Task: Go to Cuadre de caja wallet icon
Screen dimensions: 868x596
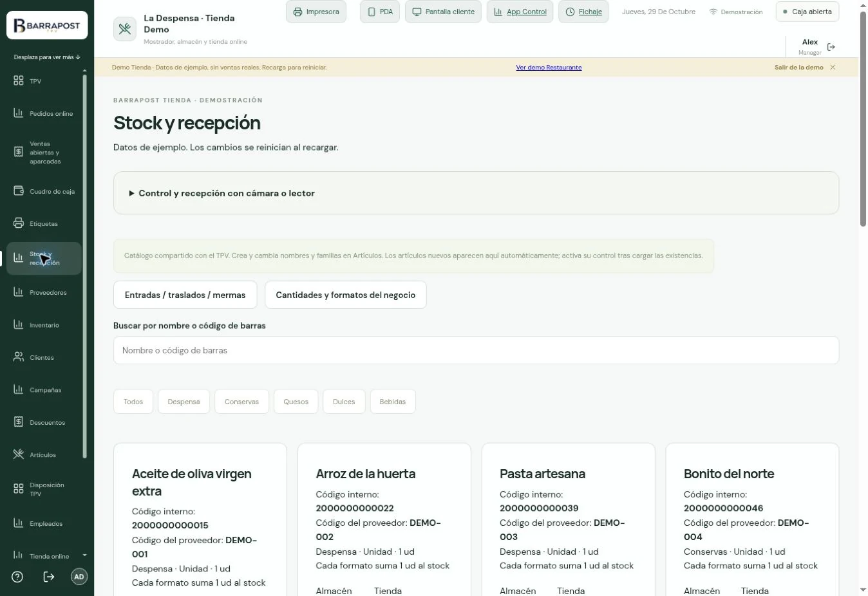Action: point(19,191)
